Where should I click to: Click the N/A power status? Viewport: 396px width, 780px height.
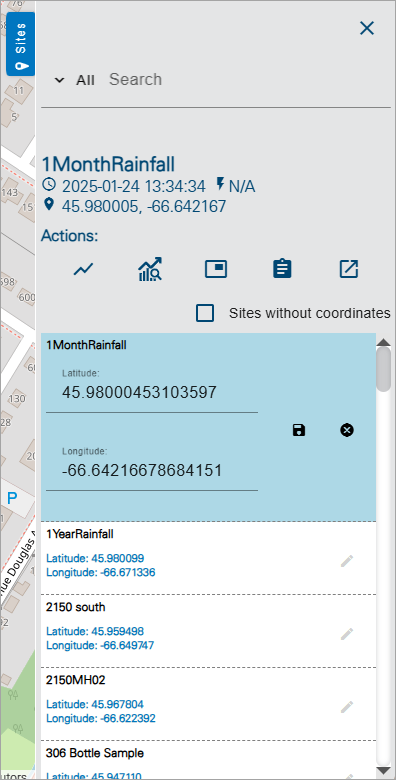242,187
